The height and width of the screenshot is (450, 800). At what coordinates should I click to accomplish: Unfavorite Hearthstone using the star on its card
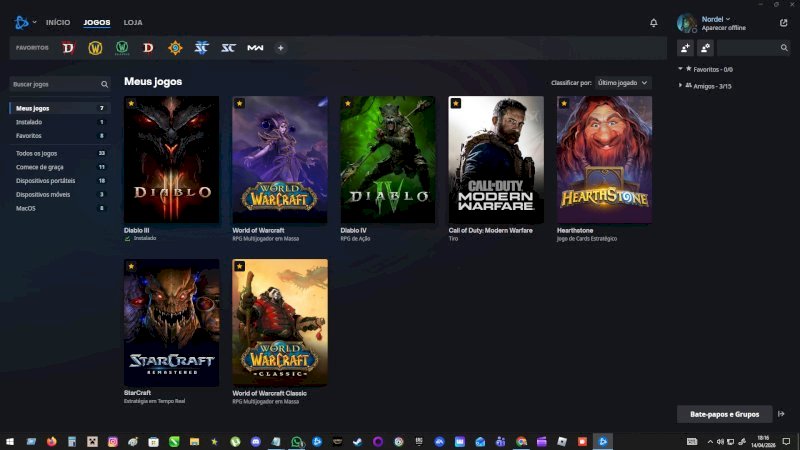(x=563, y=103)
